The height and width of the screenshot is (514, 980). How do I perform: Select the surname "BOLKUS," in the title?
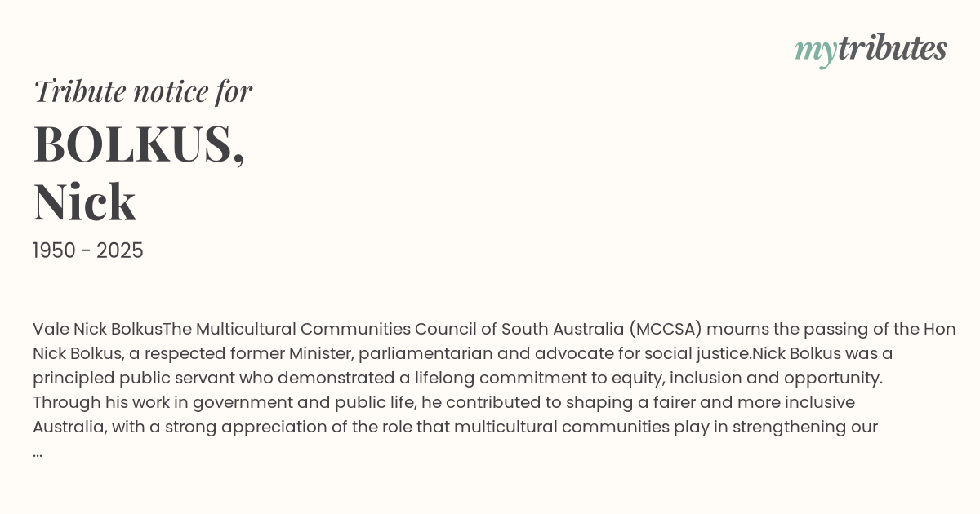[x=139, y=144]
